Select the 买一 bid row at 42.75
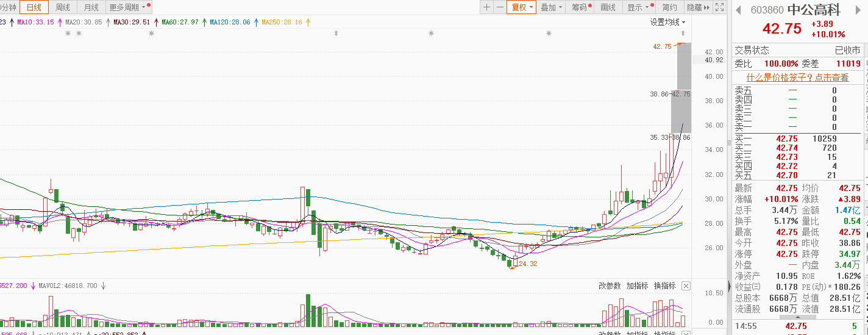868x335 pixels. click(797, 139)
